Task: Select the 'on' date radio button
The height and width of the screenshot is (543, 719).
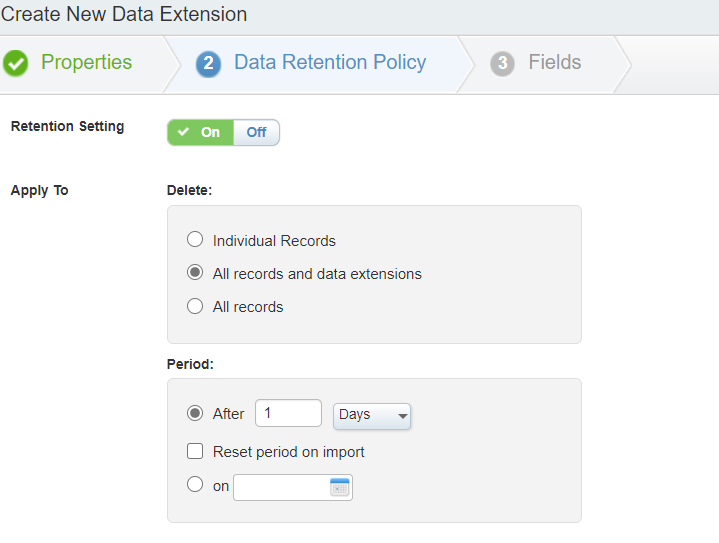Action: pos(195,484)
